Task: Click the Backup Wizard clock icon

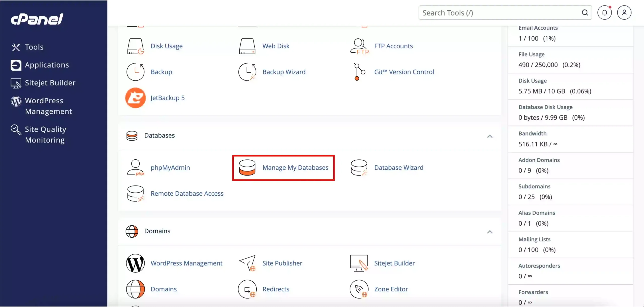Action: point(247,72)
